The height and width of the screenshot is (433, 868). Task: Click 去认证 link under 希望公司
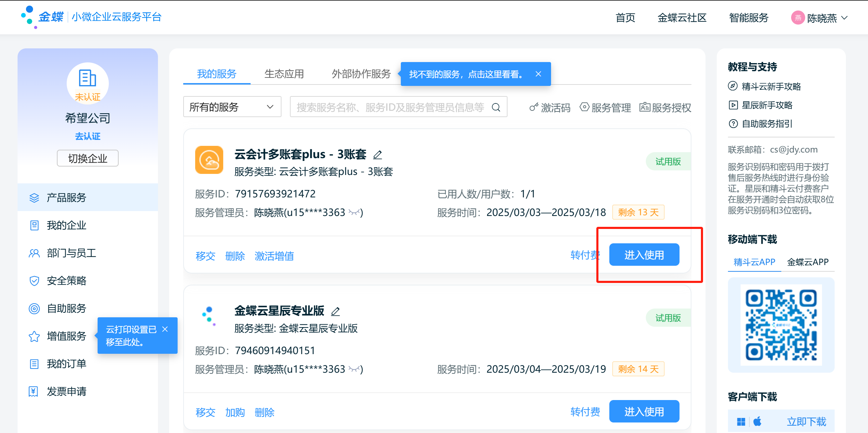[88, 136]
